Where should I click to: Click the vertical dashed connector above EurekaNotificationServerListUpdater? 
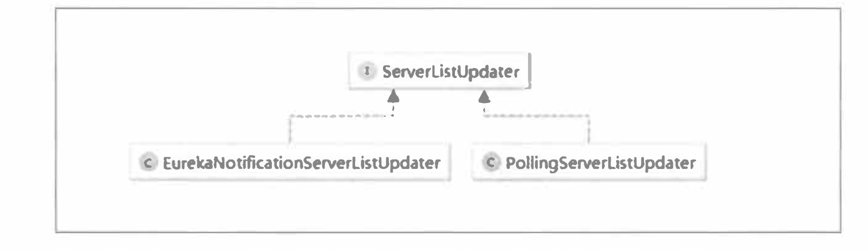point(290,130)
